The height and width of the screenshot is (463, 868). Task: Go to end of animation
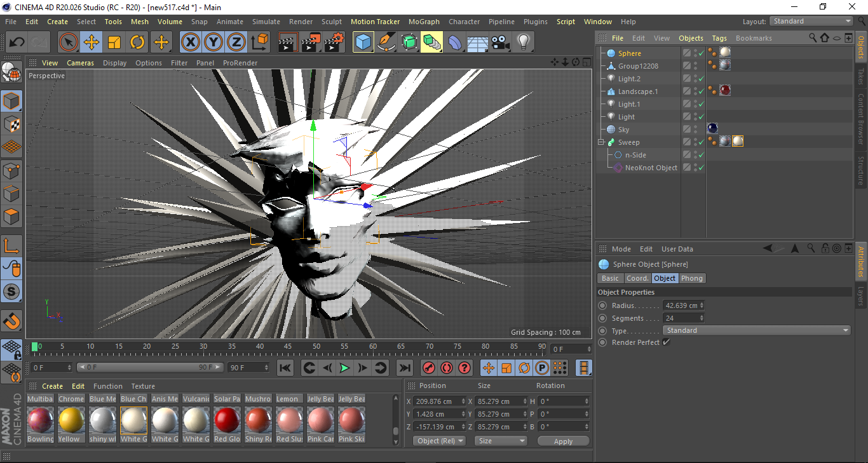coord(404,368)
